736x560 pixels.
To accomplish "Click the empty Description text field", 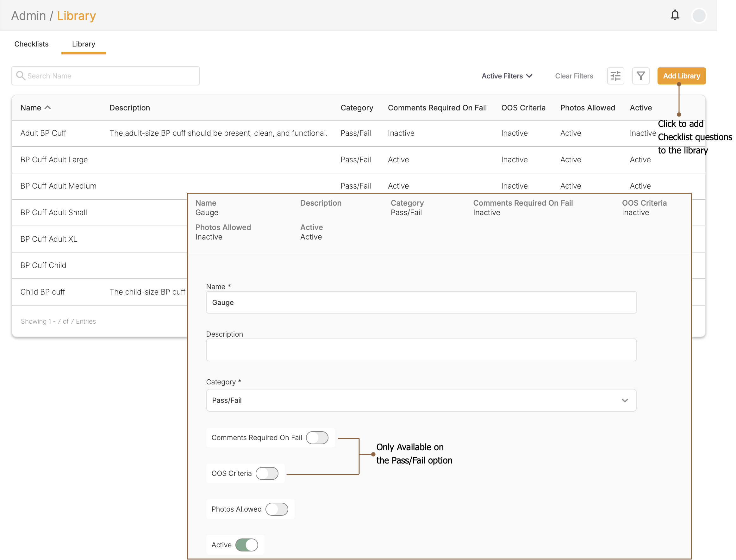I will (421, 350).
